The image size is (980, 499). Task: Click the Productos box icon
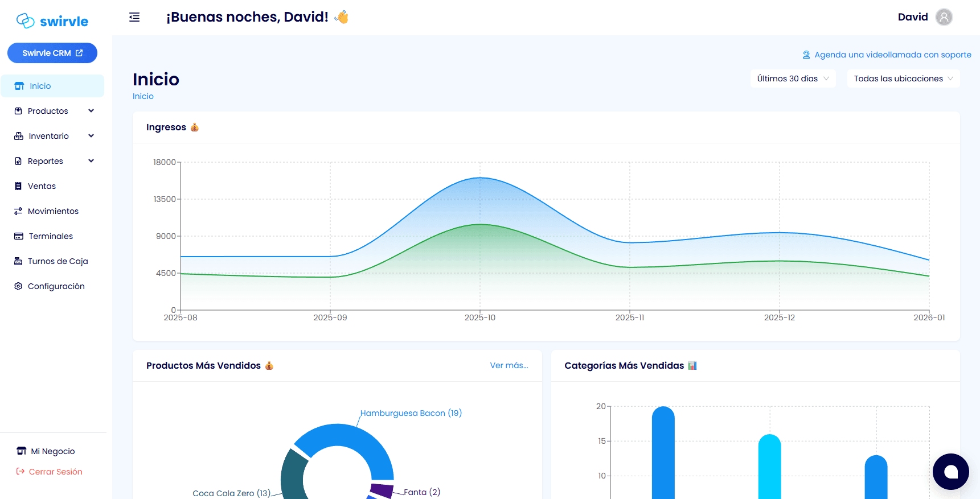click(18, 111)
